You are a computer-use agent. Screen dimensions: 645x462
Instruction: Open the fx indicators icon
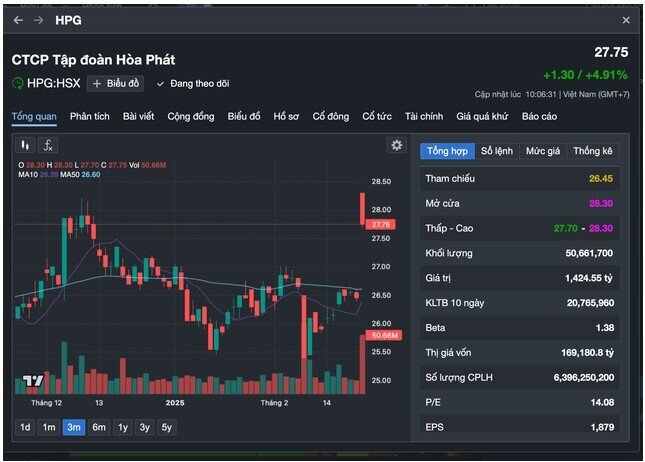(x=48, y=145)
